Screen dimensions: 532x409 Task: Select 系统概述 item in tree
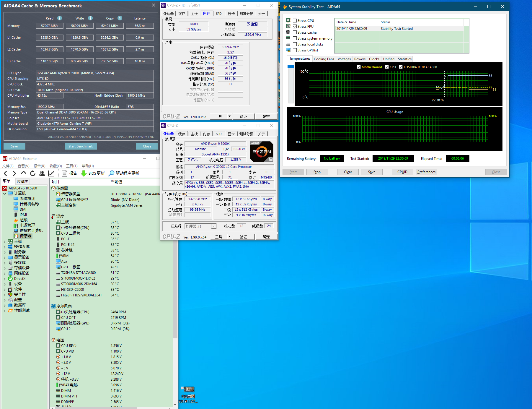(x=27, y=199)
